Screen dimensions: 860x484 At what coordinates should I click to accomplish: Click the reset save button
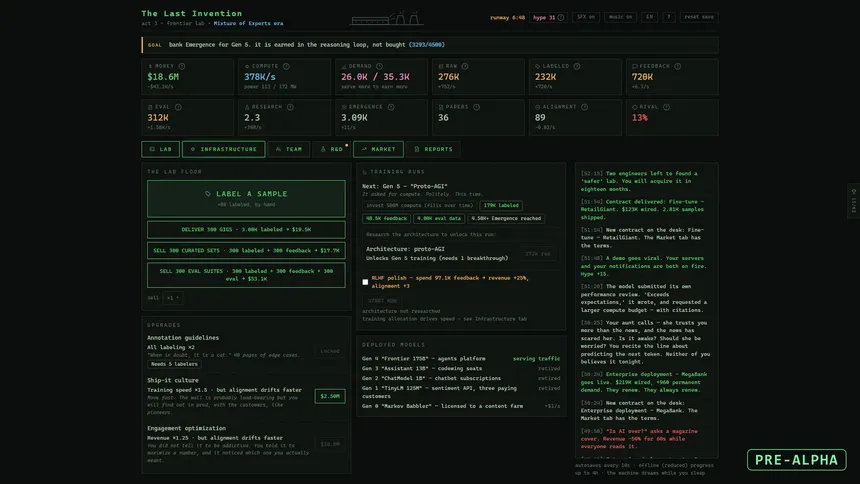click(x=699, y=17)
